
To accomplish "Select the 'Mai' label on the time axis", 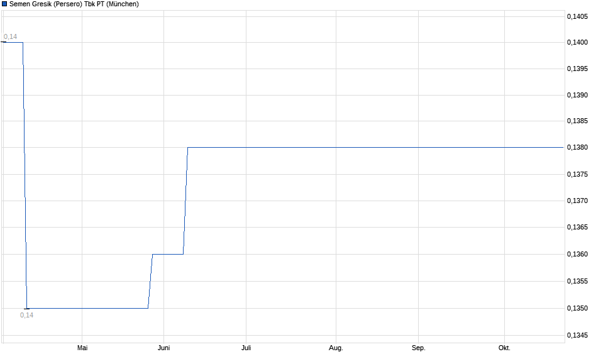I will [x=82, y=348].
